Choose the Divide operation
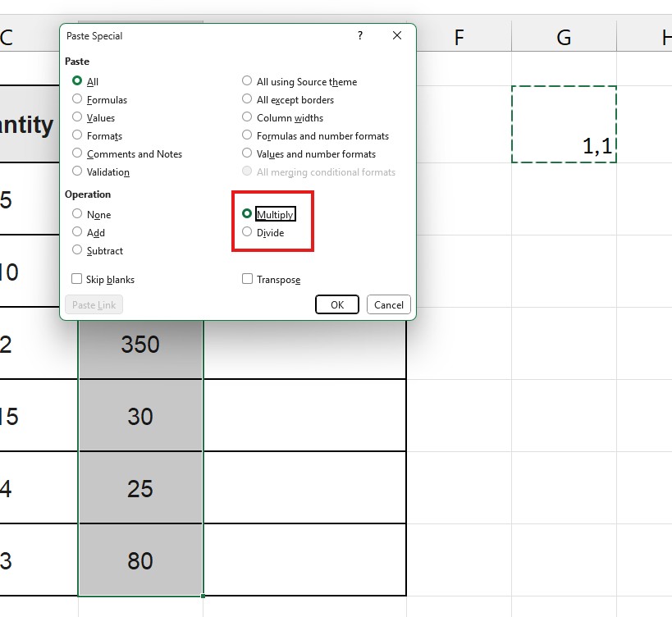Screen dimensions: 672x617 pyautogui.click(x=247, y=232)
